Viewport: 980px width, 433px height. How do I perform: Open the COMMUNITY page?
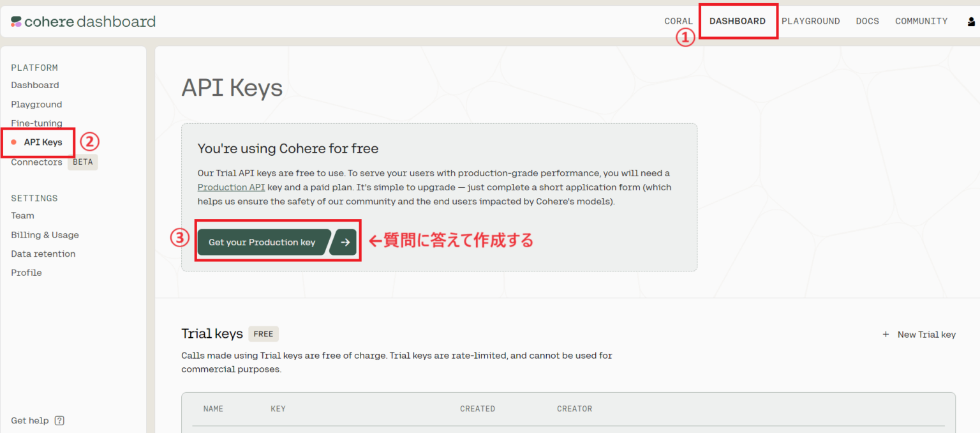[x=921, y=20]
